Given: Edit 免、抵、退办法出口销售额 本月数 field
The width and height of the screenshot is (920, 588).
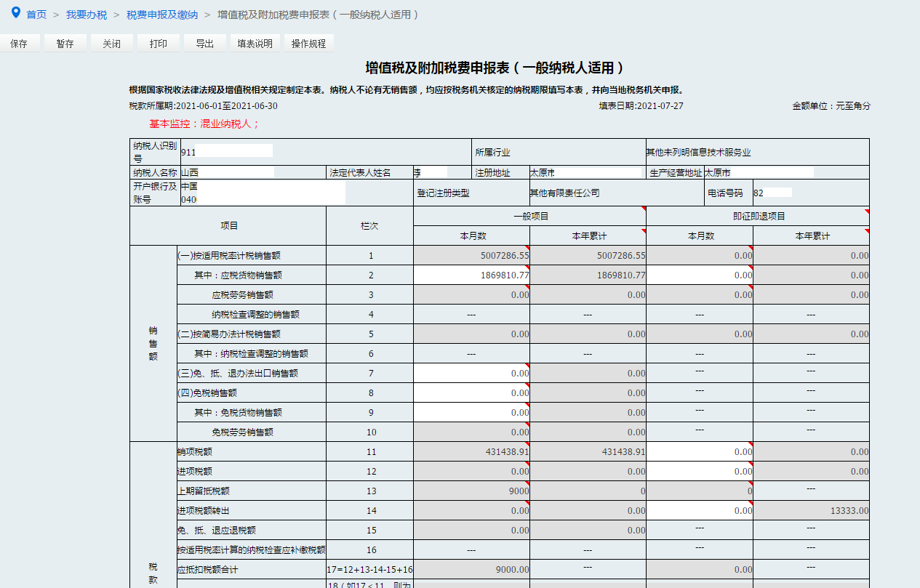Looking at the screenshot, I should 471,373.
